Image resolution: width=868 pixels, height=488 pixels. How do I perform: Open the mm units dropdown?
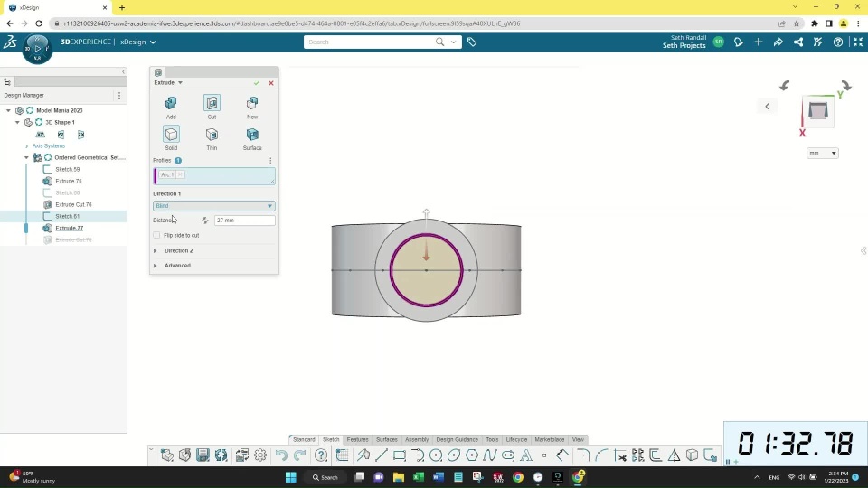(x=822, y=154)
